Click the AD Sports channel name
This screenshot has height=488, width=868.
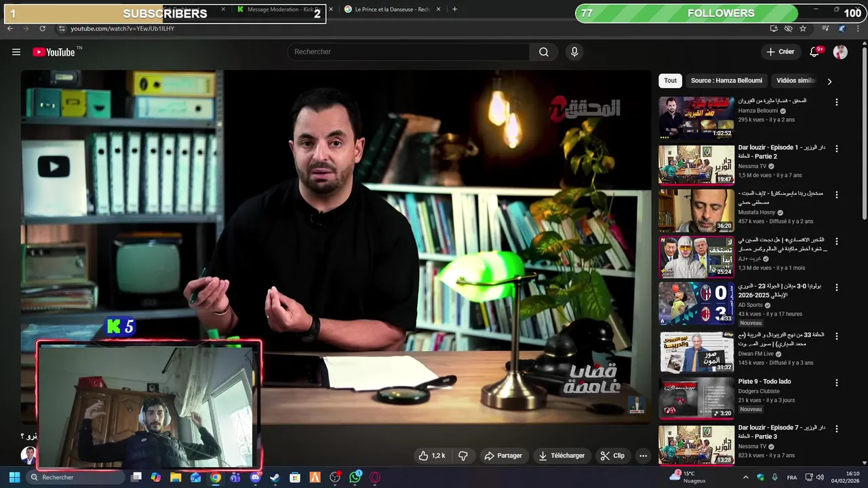click(x=751, y=305)
